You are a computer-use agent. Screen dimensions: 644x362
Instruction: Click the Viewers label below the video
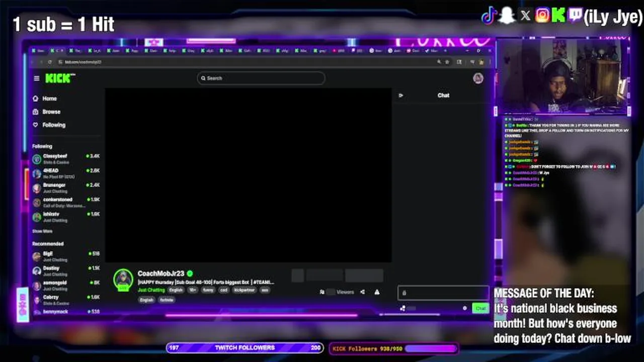pyautogui.click(x=345, y=292)
